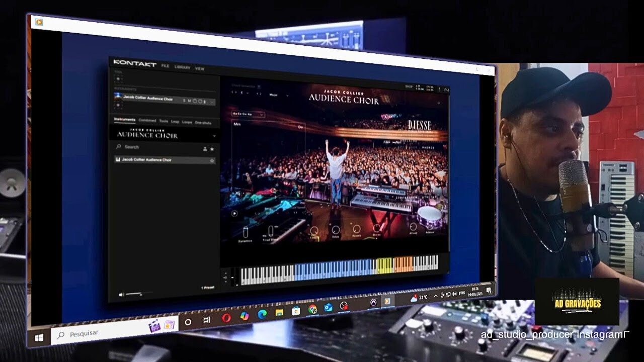Click the Kontakt alert exclamation icon
The height and width of the screenshot is (362, 644).
click(440, 89)
